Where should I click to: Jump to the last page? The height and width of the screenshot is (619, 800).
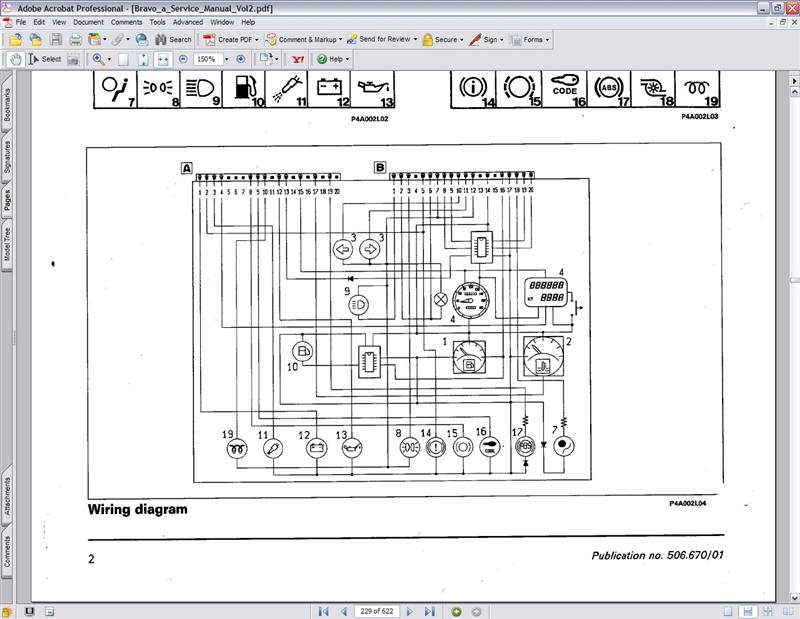(x=429, y=611)
